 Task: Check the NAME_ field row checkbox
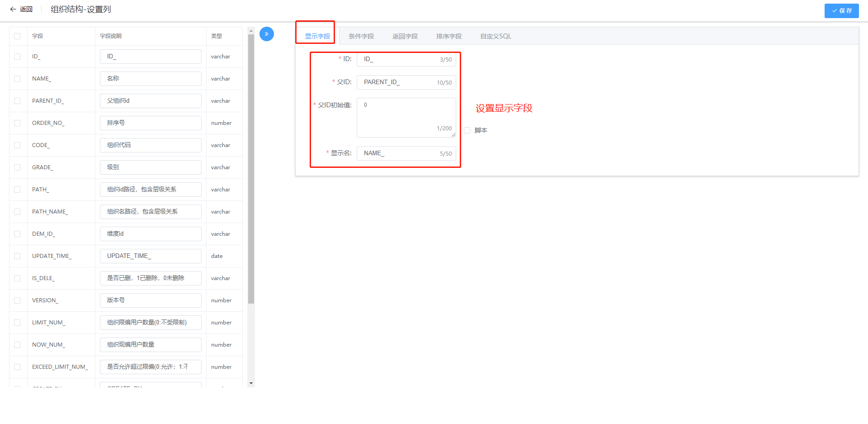(x=17, y=79)
